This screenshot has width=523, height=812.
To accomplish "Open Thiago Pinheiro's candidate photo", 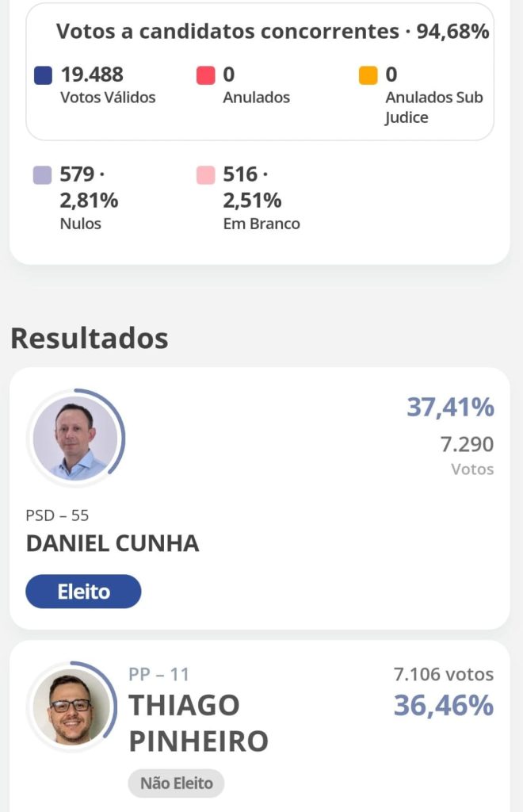I will point(71,707).
